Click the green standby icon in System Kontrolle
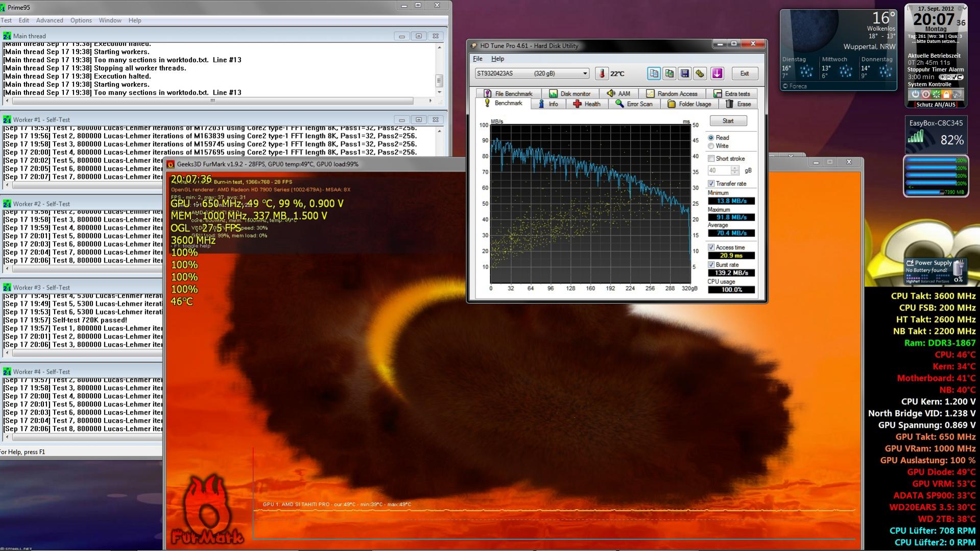 pyautogui.click(x=936, y=94)
